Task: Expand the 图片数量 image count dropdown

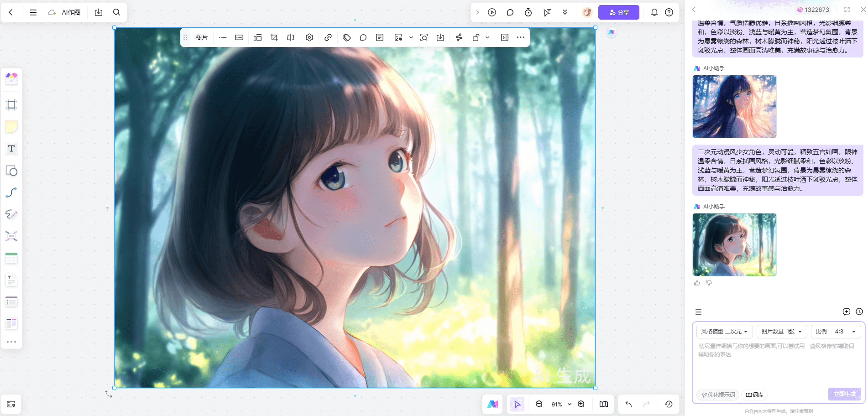Action: [x=781, y=332]
